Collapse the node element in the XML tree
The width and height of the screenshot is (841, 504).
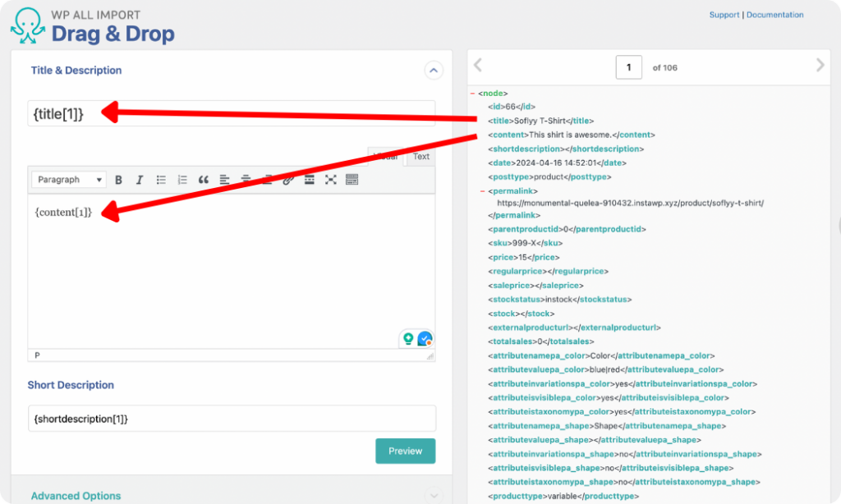pyautogui.click(x=472, y=94)
